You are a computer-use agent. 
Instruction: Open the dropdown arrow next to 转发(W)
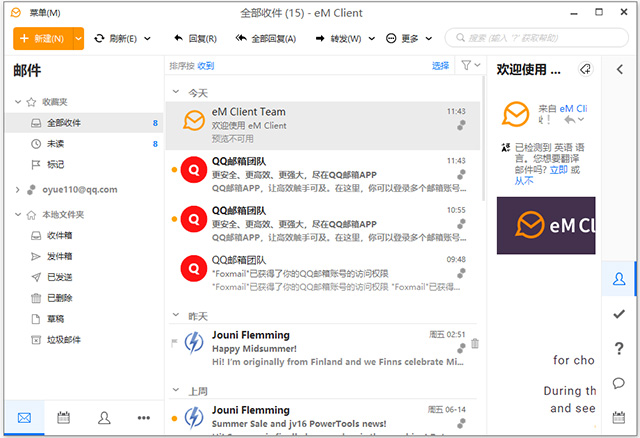point(371,38)
